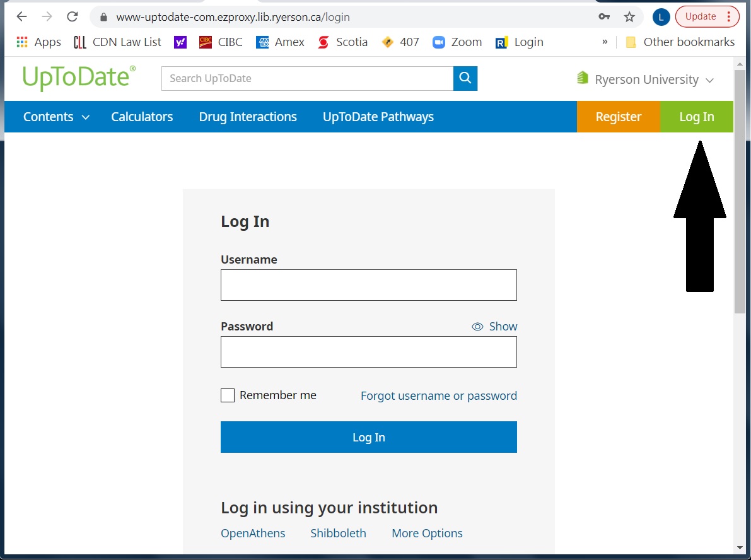
Task: Bookmark this page with the star icon
Action: coord(629,17)
